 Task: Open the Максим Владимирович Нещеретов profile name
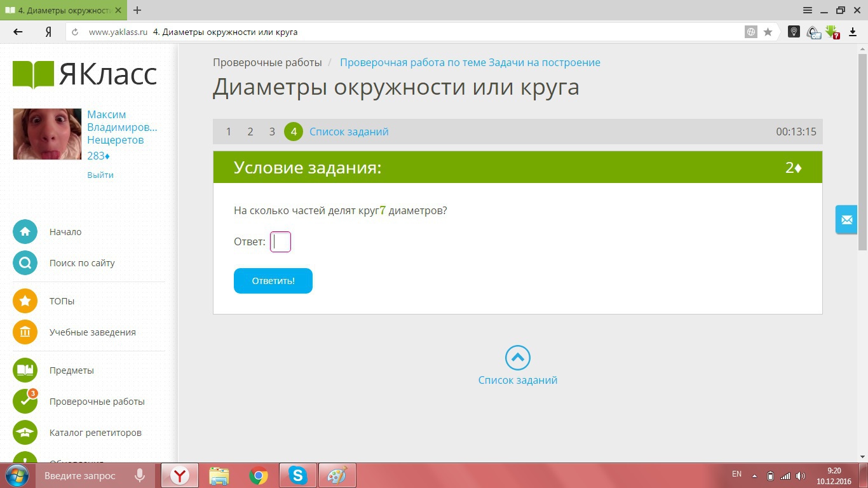coord(122,127)
